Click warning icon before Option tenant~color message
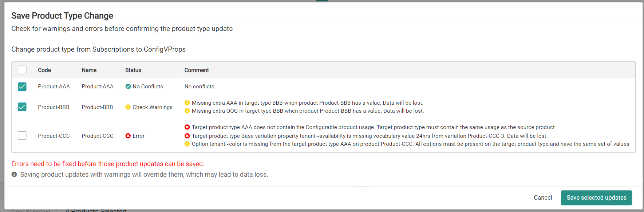Viewport: 644px width, 212px height. click(x=187, y=144)
